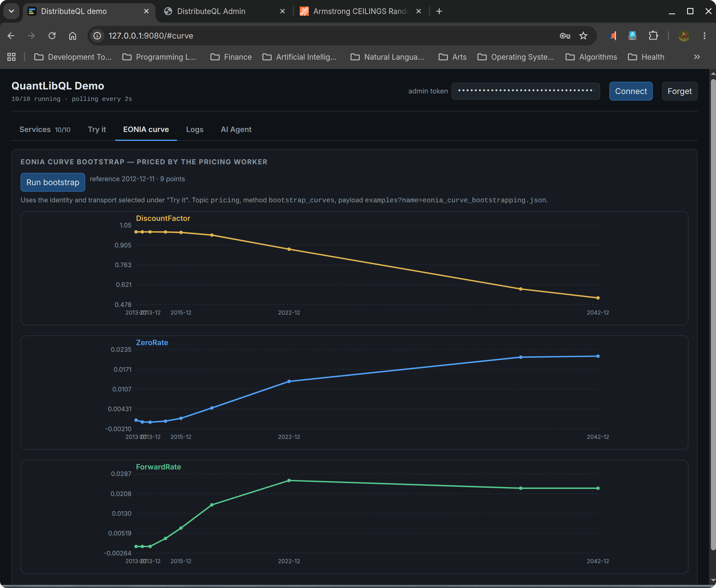This screenshot has height=588, width=716.
Task: Open the Arts bookmark folder
Action: pyautogui.click(x=453, y=57)
